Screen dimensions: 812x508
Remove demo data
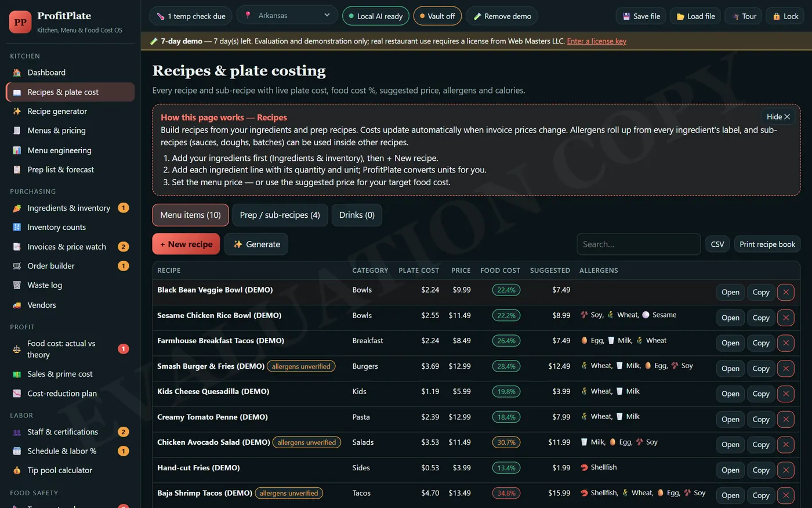point(502,16)
